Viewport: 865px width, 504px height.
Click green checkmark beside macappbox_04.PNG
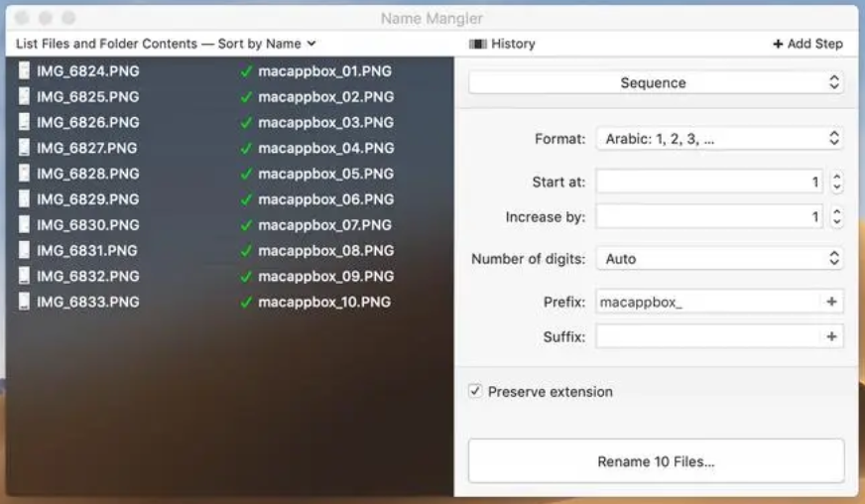[246, 148]
